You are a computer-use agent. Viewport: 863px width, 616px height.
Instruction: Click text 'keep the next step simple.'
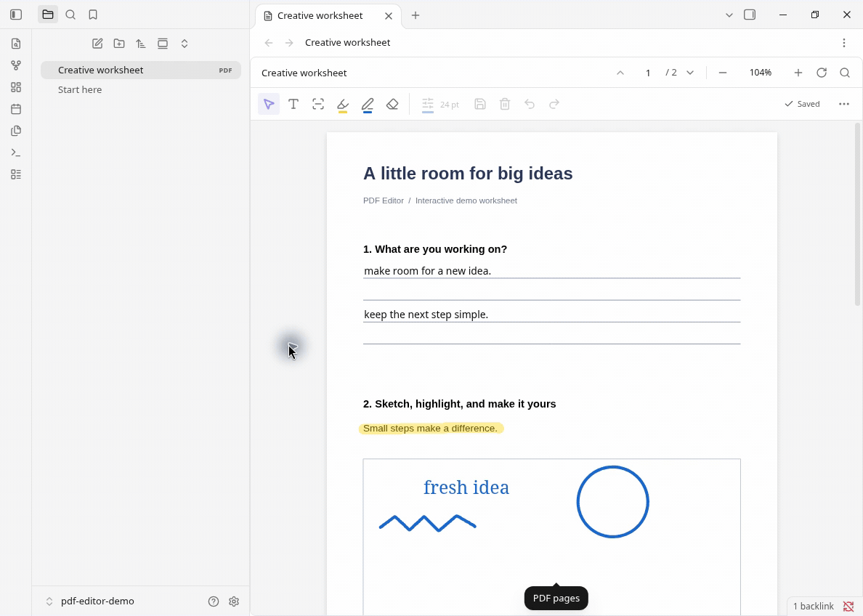[426, 315]
